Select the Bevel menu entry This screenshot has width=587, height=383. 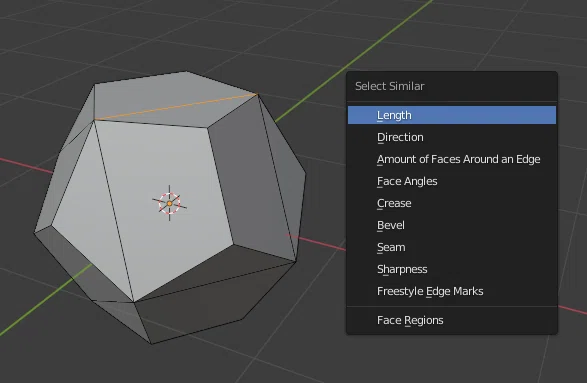pyautogui.click(x=452, y=225)
